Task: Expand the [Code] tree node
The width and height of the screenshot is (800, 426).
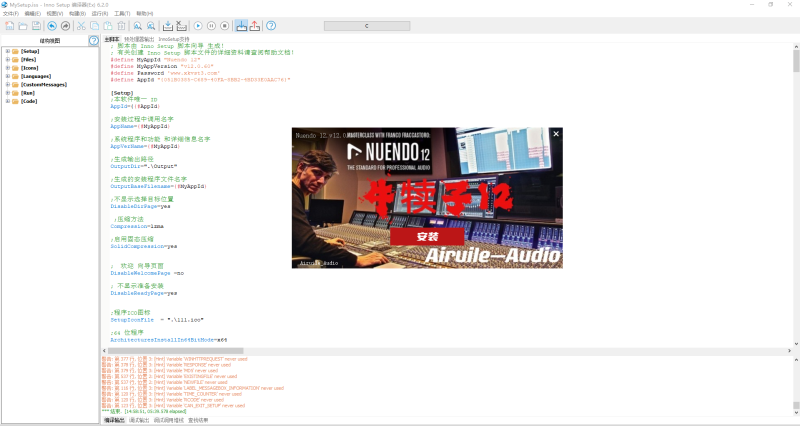Action: [x=8, y=101]
